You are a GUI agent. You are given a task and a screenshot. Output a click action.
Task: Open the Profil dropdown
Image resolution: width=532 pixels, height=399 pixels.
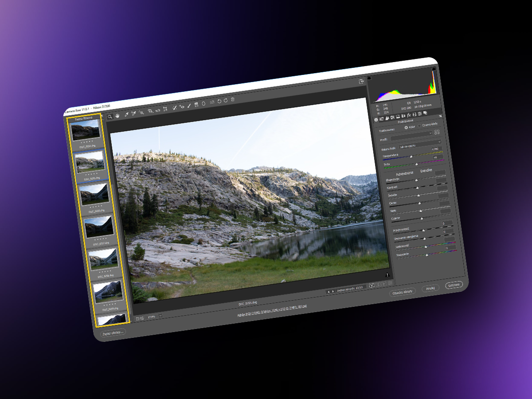pos(412,135)
